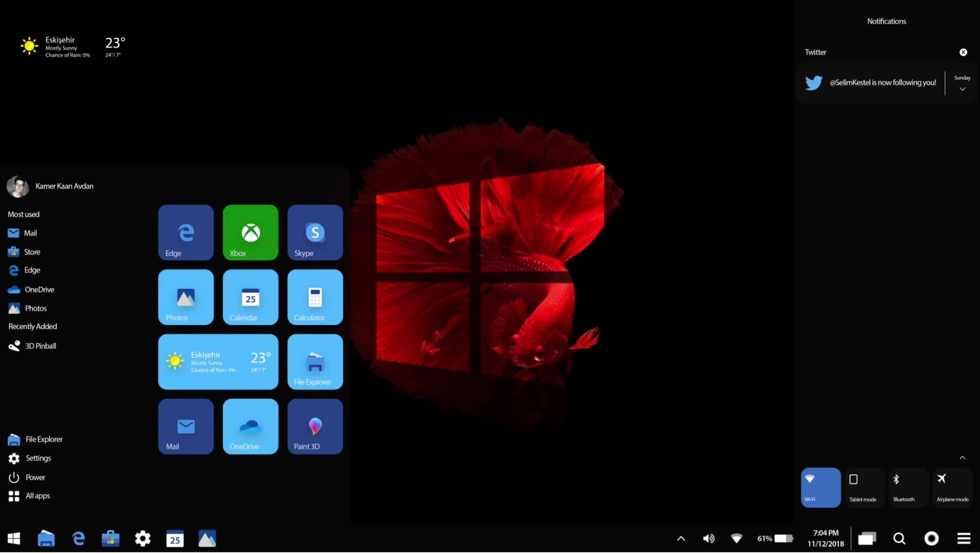Open the Skype app tile
This screenshot has width=980, height=554.
pyautogui.click(x=314, y=232)
